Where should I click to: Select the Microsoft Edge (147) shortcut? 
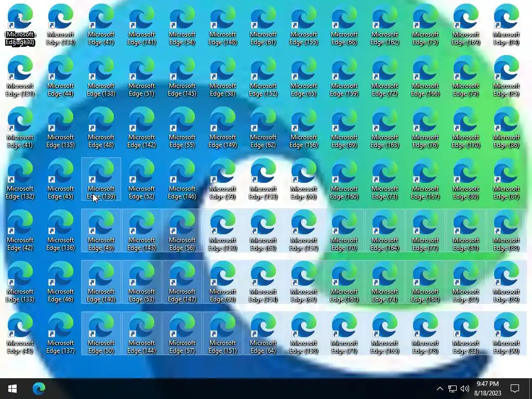point(182,282)
